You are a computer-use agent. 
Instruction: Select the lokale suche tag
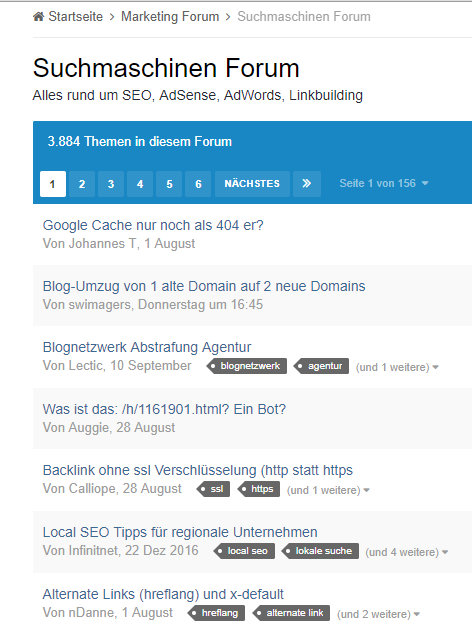click(320, 551)
